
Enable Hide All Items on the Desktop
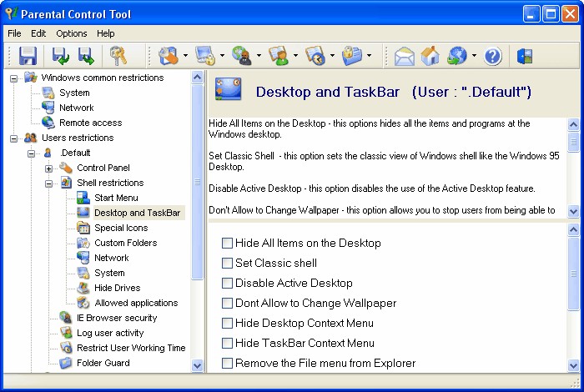[x=227, y=243]
